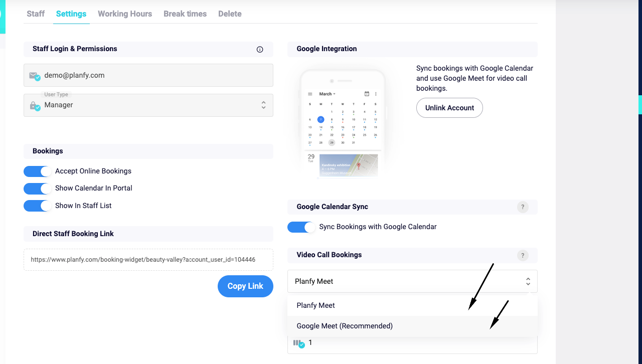Switch to the Settings tab
Screen dimensions: 642x364
pos(71,14)
